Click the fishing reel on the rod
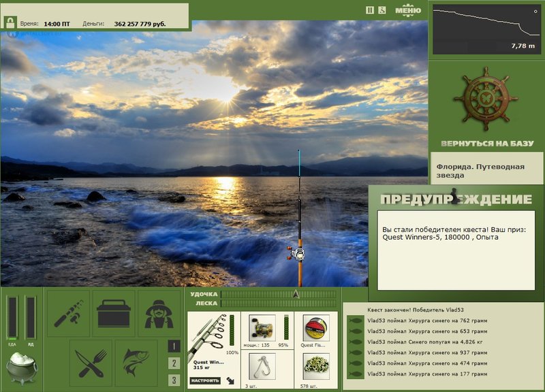This screenshot has width=545, height=392. point(296,253)
